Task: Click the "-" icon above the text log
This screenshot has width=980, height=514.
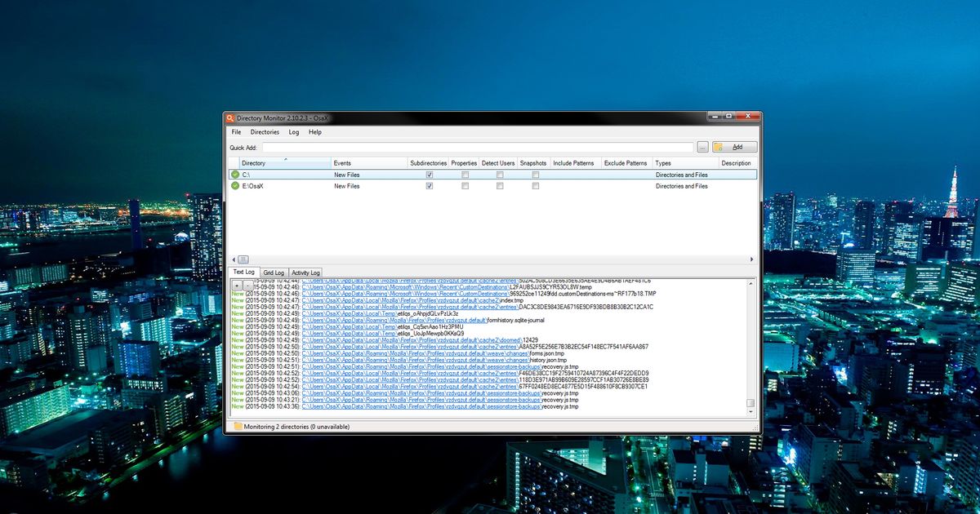Action: point(247,286)
